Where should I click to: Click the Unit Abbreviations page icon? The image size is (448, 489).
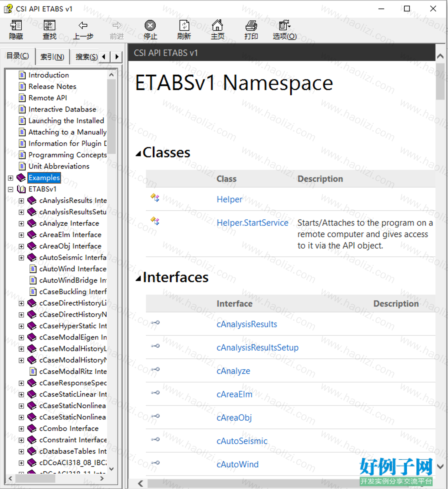pyautogui.click(x=22, y=166)
